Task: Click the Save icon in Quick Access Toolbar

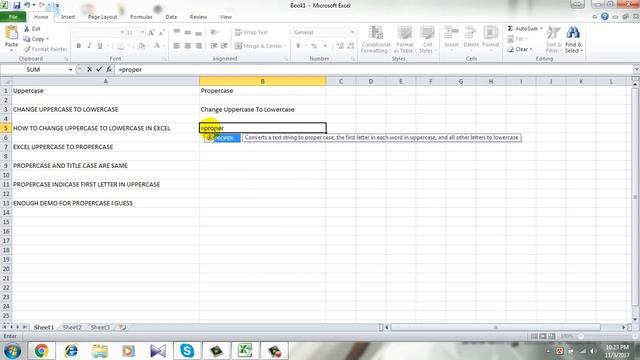Action: [16, 5]
